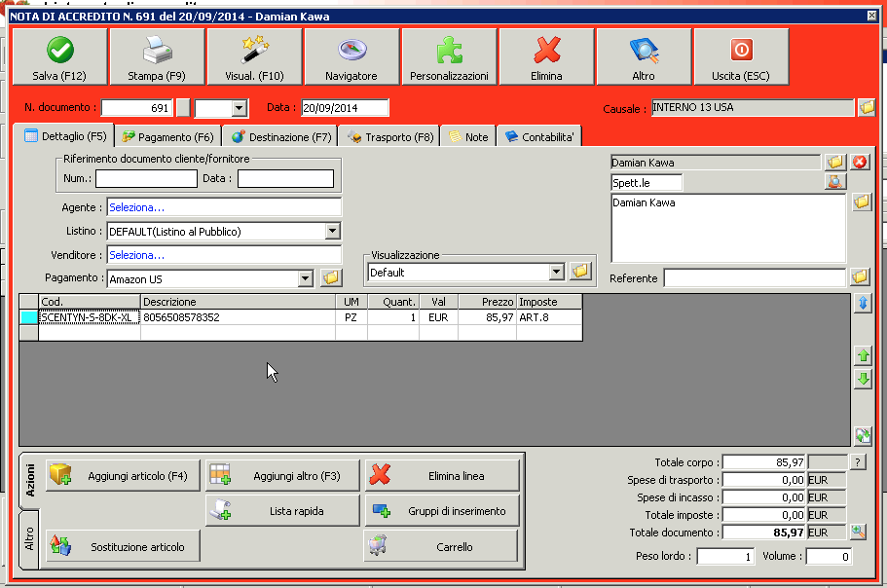The width and height of the screenshot is (887, 588).
Task: Open folder icon next to Referente field
Action: coord(860,276)
